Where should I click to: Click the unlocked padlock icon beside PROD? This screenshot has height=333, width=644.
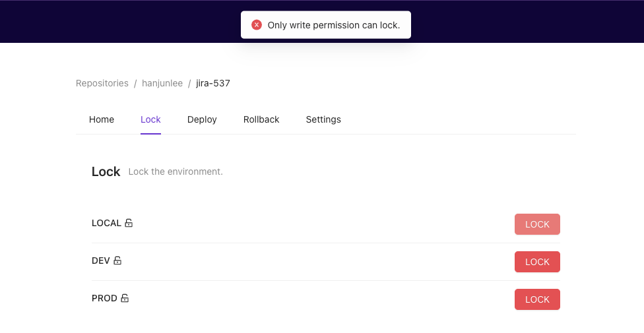pyautogui.click(x=125, y=298)
